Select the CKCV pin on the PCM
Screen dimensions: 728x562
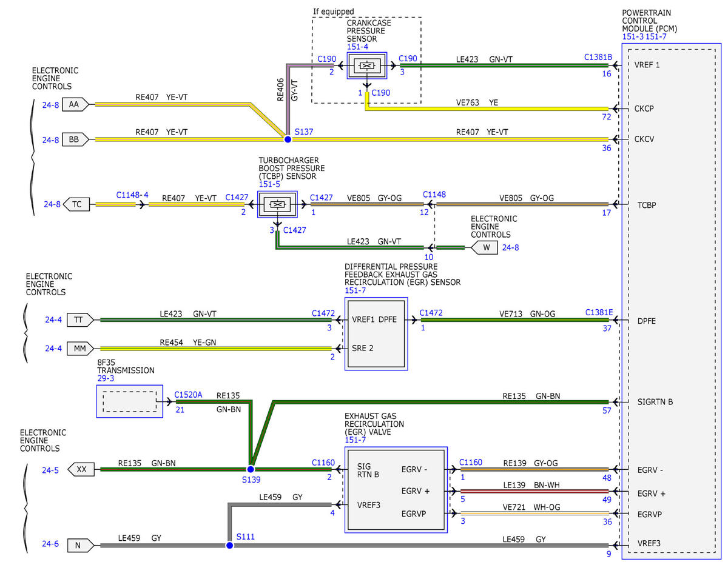pyautogui.click(x=645, y=139)
